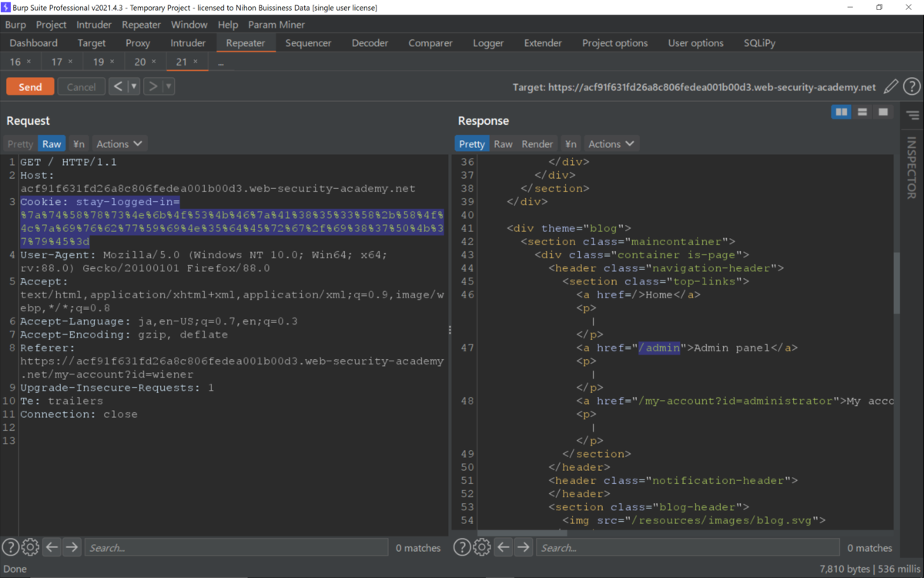Select Repeater sub-tab 16
Screen dimensions: 924x578
tap(15, 62)
